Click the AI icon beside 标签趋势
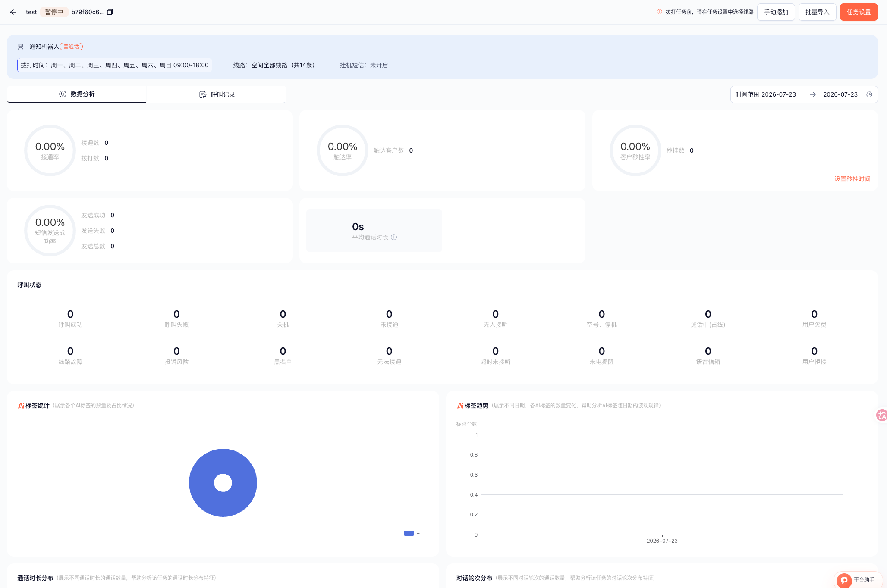887x588 pixels. (460, 406)
